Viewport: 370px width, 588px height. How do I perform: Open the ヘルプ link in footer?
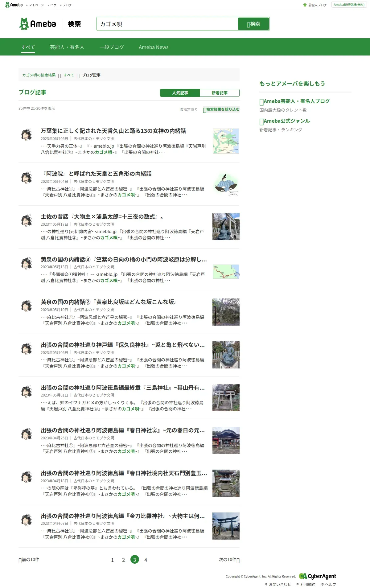point(328,584)
